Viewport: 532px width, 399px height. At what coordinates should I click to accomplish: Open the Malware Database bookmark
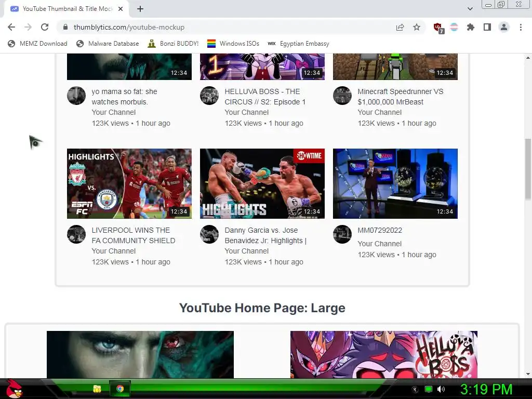tap(108, 44)
